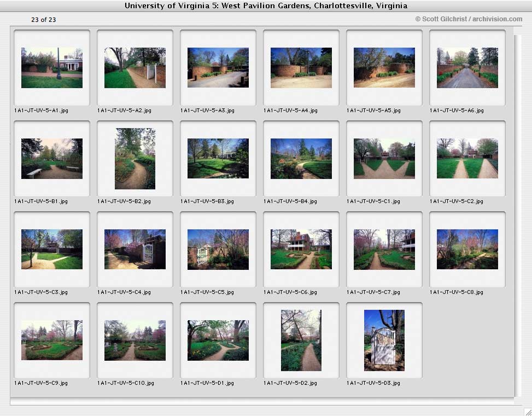The width and height of the screenshot is (532, 416).
Task: Select the 1A1-JT-UV-5-C4.jpg white gate photo
Action: point(135,249)
